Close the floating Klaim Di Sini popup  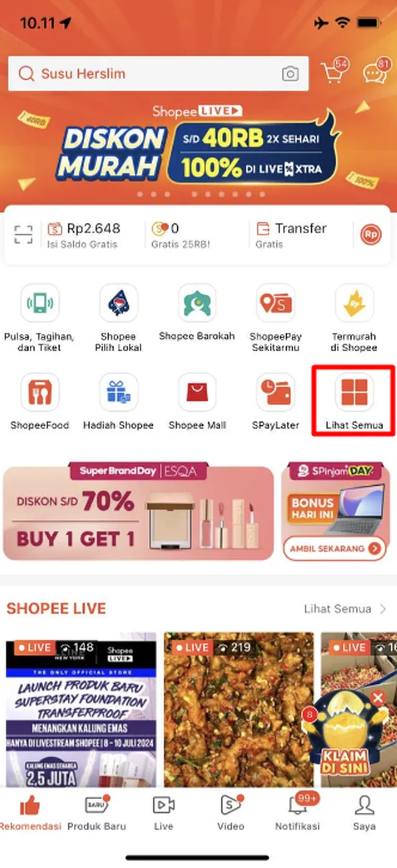pos(378,699)
